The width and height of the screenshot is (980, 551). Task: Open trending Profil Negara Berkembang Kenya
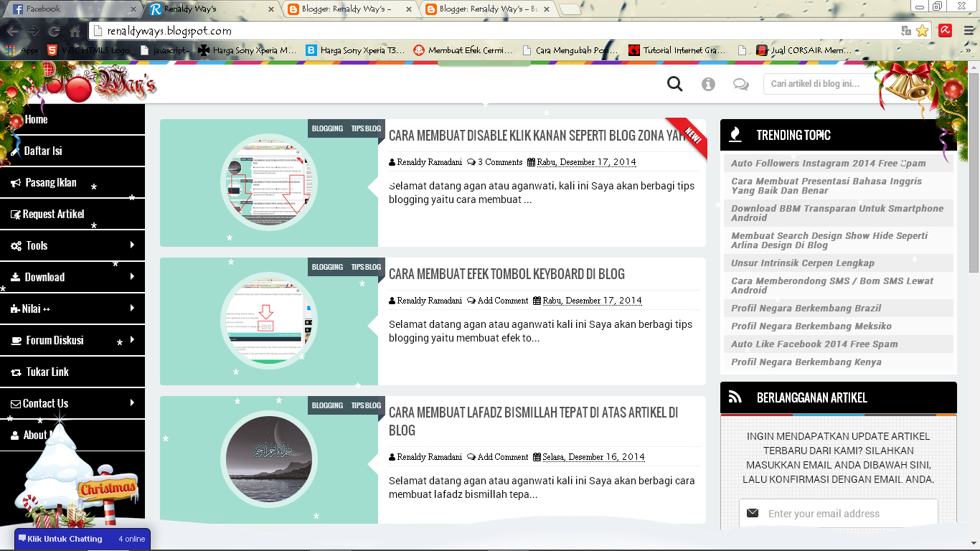(x=806, y=362)
